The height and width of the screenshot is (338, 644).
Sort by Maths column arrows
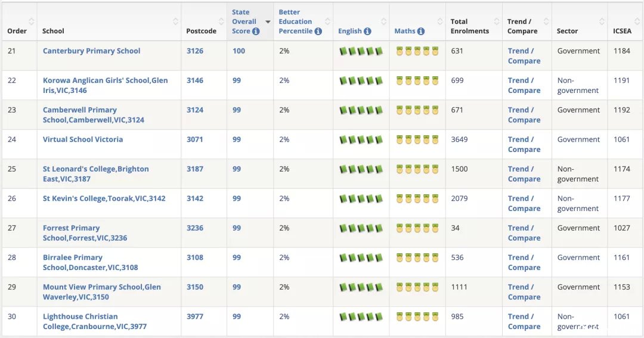(x=440, y=21)
